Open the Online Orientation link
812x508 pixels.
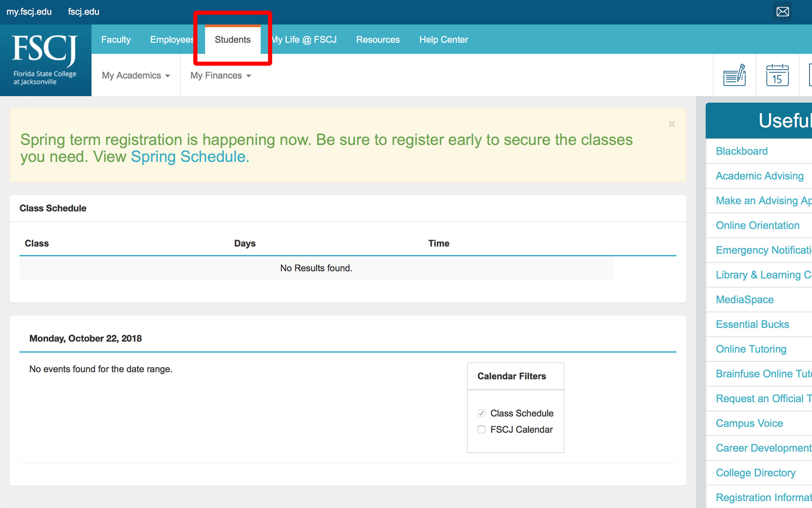pyautogui.click(x=757, y=226)
